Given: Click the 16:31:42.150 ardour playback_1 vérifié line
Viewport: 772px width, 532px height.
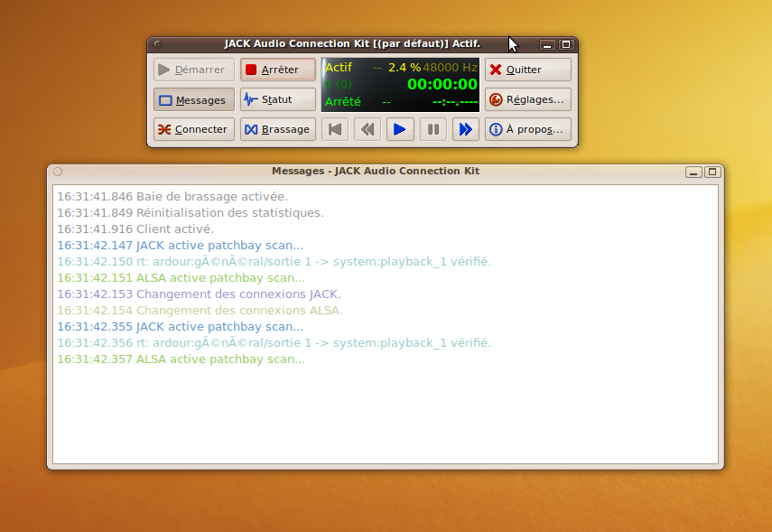Looking at the screenshot, I should click(274, 262).
